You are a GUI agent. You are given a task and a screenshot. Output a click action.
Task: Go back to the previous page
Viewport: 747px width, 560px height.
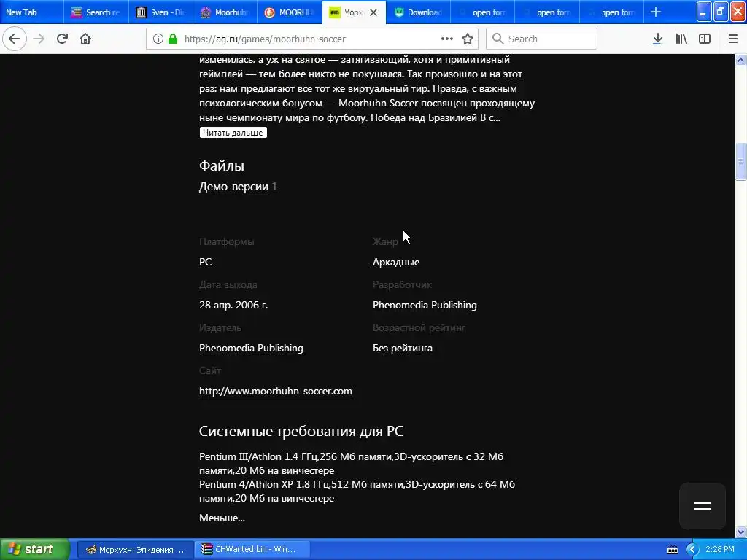(15, 39)
